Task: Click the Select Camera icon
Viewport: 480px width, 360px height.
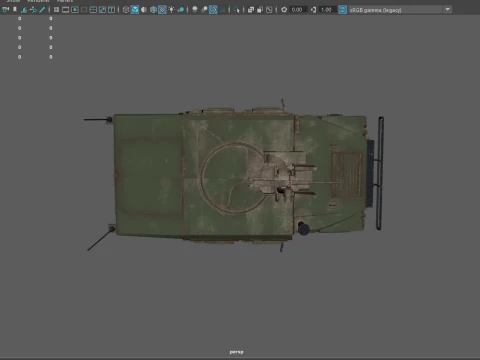Action: tap(5, 10)
